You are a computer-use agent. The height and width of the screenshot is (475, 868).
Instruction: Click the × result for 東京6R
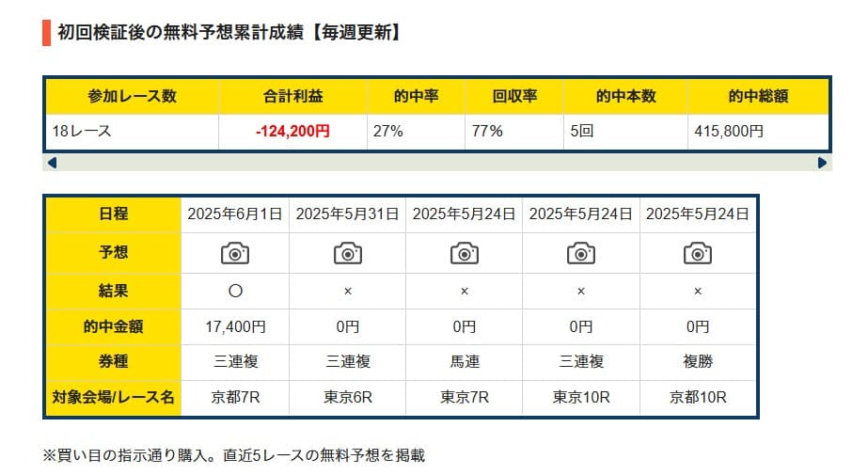[348, 292]
